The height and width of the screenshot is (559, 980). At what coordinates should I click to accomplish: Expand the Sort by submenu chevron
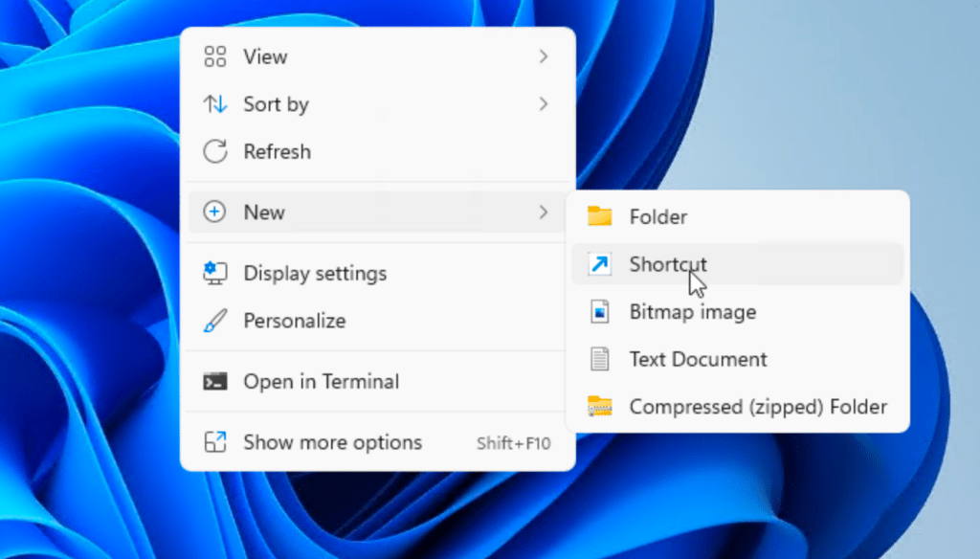point(544,104)
